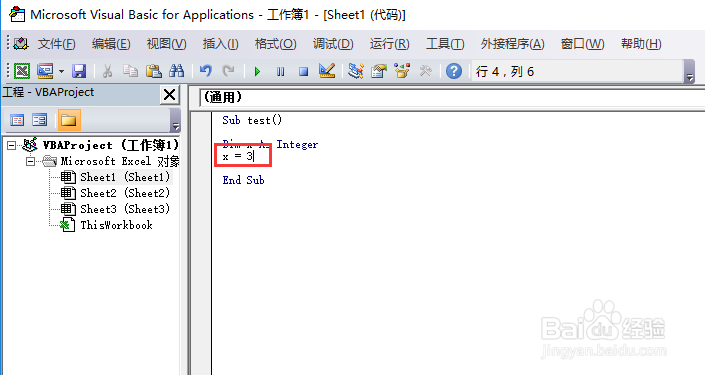Open the 窗口(W) menu
705x375 pixels.
click(582, 44)
